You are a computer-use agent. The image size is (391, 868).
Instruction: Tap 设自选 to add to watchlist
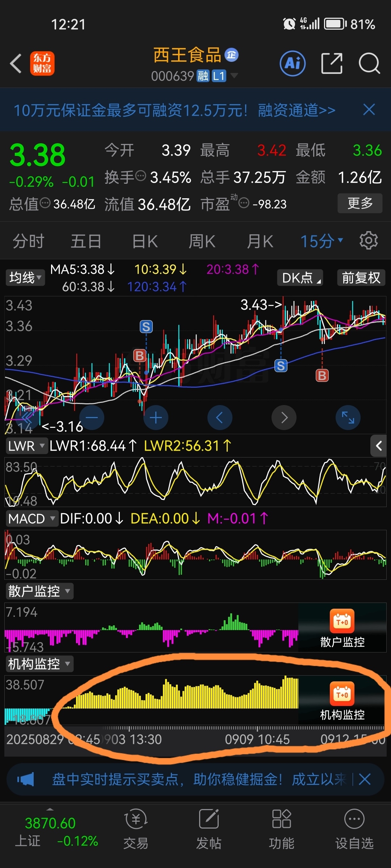[x=354, y=829]
